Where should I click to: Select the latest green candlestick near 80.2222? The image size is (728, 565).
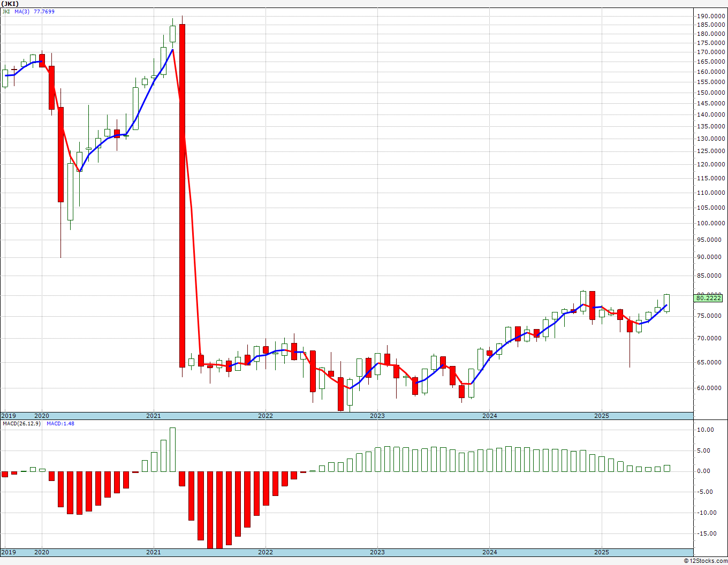pyautogui.click(x=666, y=303)
